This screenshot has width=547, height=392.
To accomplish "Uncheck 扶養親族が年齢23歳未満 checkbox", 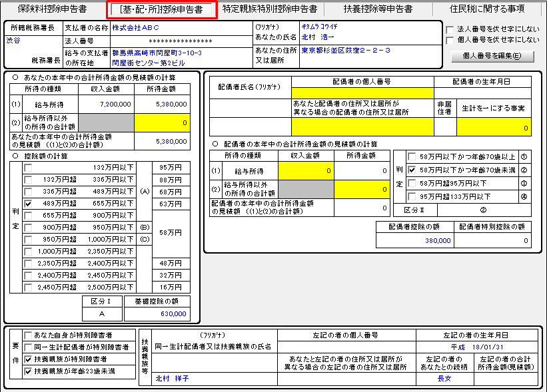I will [x=27, y=371].
